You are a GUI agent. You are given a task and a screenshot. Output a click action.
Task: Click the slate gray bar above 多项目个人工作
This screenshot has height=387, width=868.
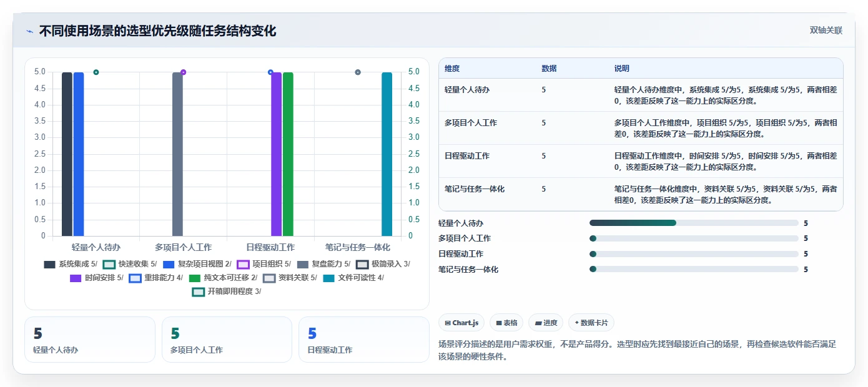(x=177, y=154)
